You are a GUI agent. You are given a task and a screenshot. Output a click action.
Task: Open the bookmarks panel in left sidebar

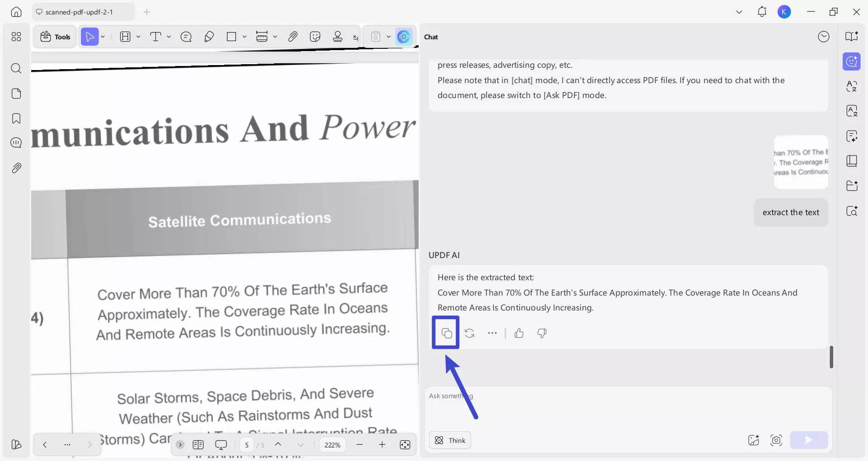(16, 119)
